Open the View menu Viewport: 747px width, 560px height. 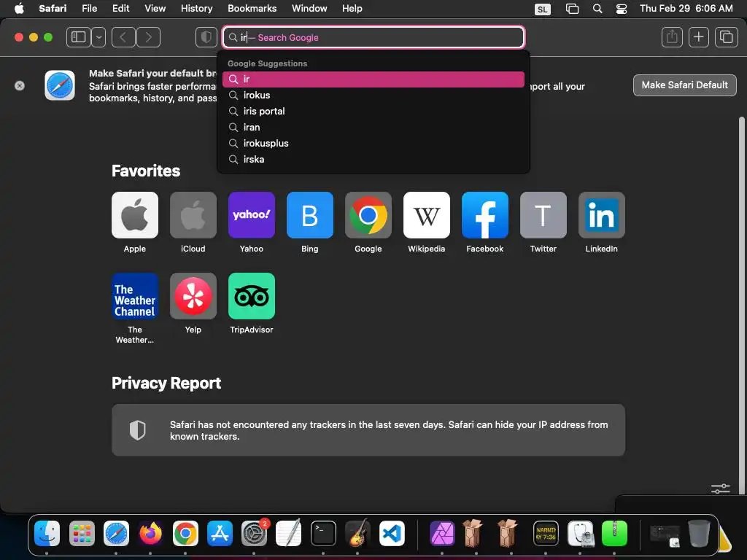[155, 9]
